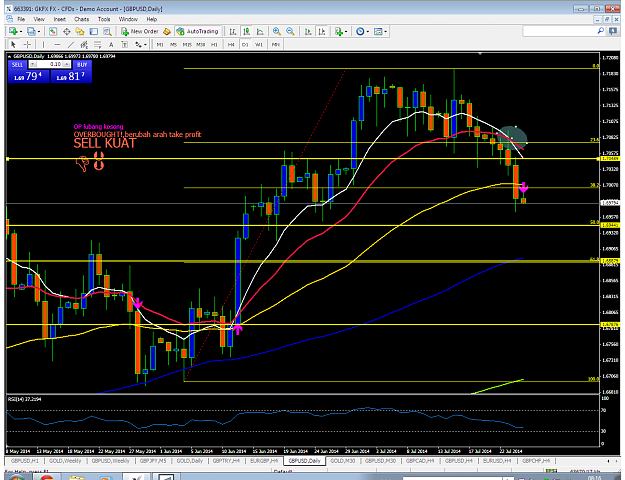This screenshot has height=480, width=625.
Task: Open the Insert menu
Action: coord(60,19)
